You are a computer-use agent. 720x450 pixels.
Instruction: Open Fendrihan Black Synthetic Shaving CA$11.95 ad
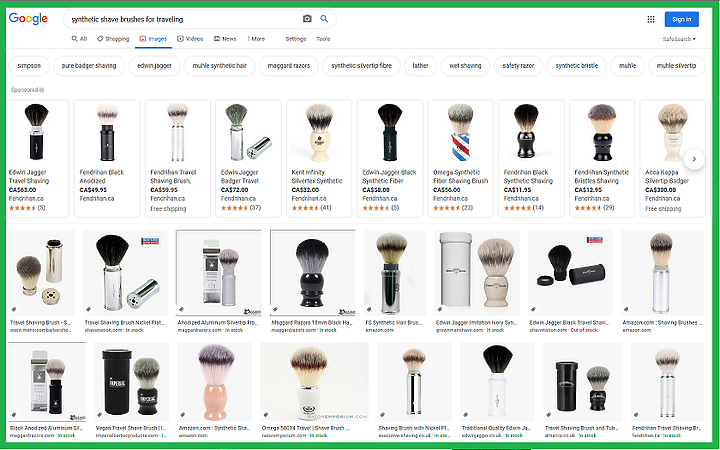pos(531,158)
